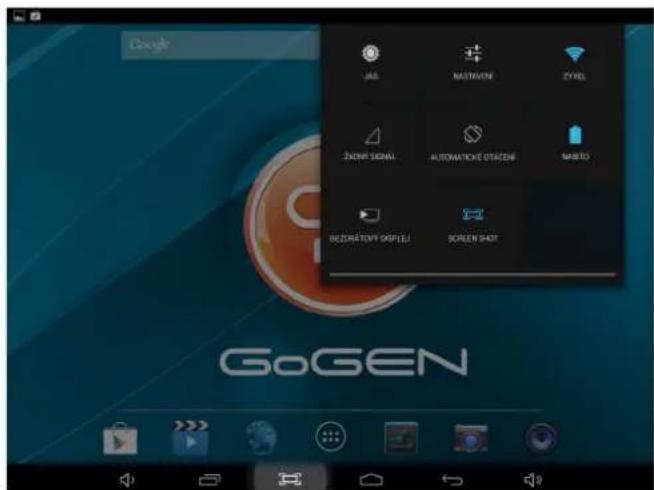Screen dimensions: 654x490
Task: Open the JAS brightness quick setting
Action: point(371,63)
